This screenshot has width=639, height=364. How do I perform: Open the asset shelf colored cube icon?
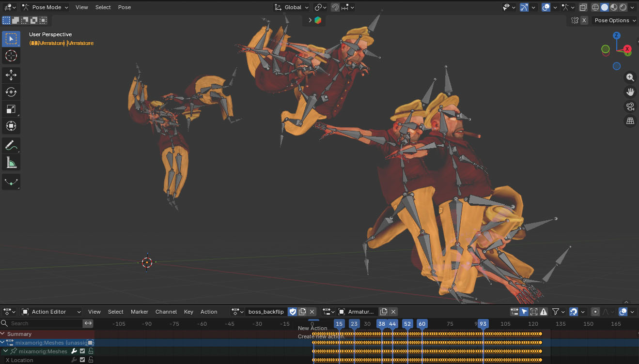pos(318,20)
